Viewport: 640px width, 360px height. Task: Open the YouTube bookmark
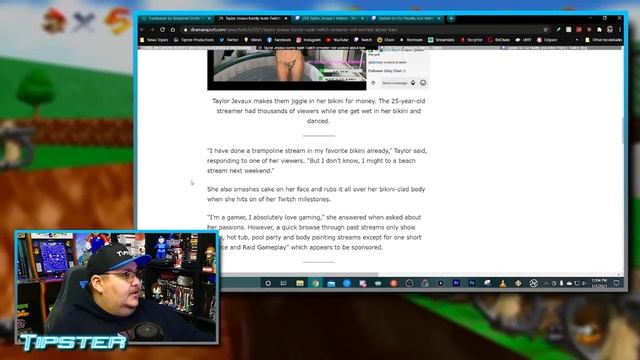click(337, 40)
